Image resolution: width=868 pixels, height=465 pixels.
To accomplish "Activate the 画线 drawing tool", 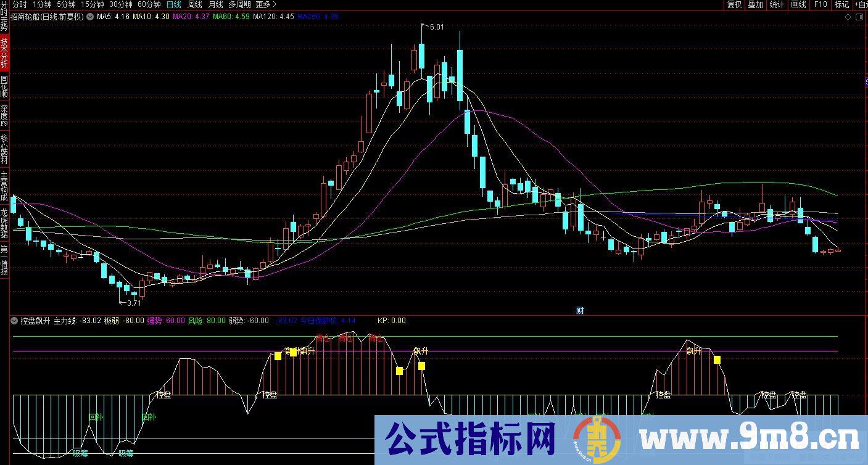I will [x=798, y=4].
